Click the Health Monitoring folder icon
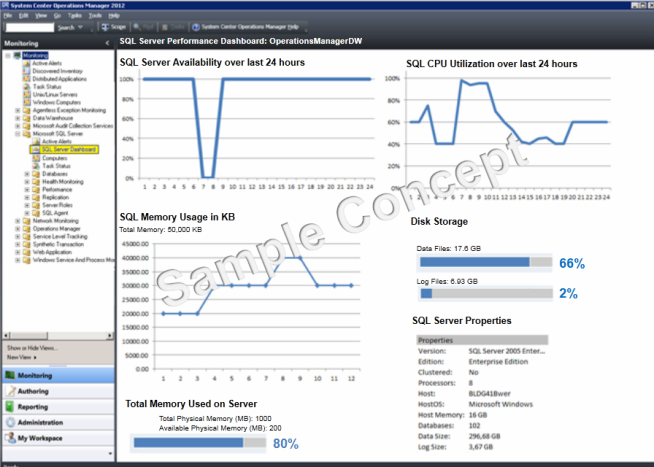The height and width of the screenshot is (467, 654). pyautogui.click(x=36, y=182)
